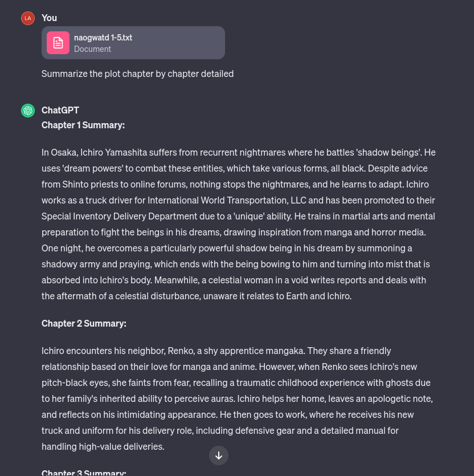Click the line ending "handling high-value deliveries."
474x476 pixels.
click(103, 446)
